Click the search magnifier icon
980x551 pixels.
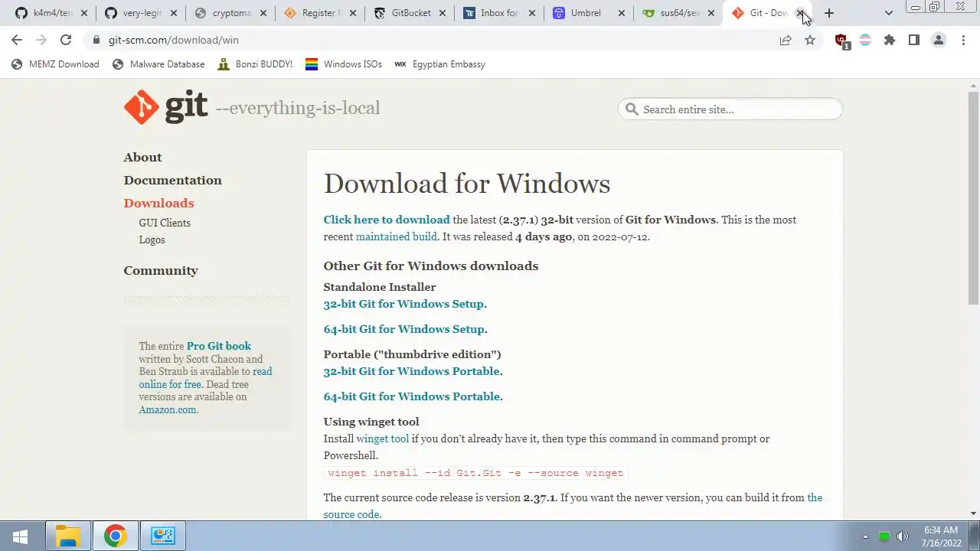point(632,109)
